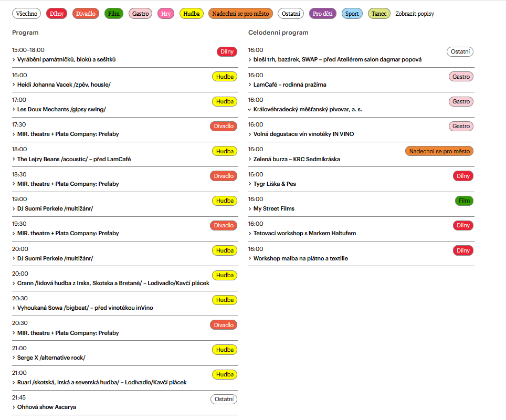Viewport: 506px width, 420px height.
Task: Click Gastro tag on the LamCafé row
Action: click(x=461, y=77)
